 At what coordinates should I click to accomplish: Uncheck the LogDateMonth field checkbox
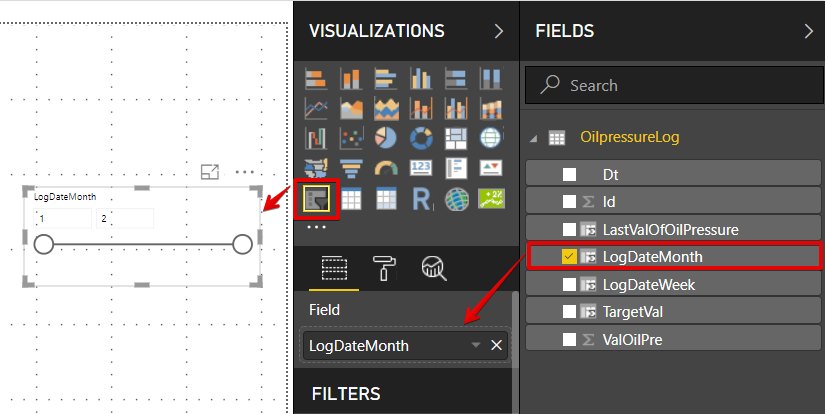(x=569, y=257)
